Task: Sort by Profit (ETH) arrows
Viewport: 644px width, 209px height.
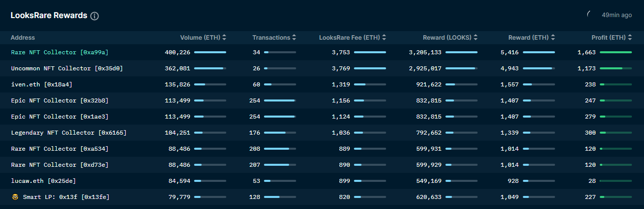Action: pos(630,38)
